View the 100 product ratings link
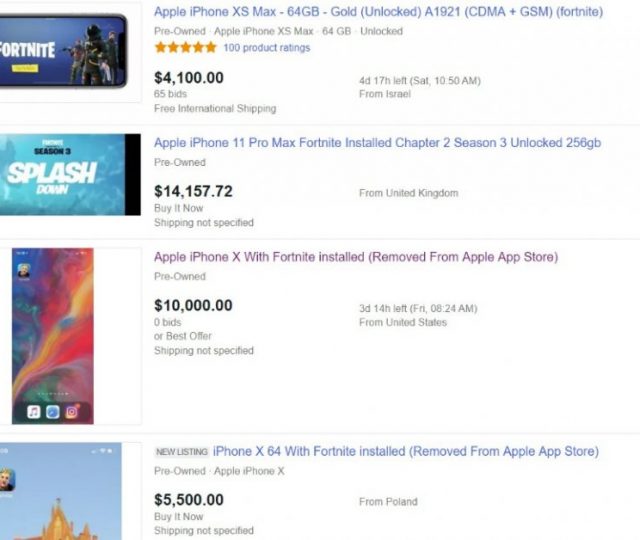Image resolution: width=640 pixels, height=540 pixels. click(x=266, y=47)
